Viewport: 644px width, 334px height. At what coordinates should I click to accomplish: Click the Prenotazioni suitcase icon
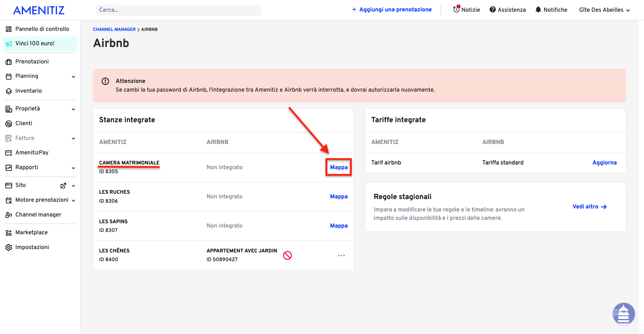coord(9,62)
